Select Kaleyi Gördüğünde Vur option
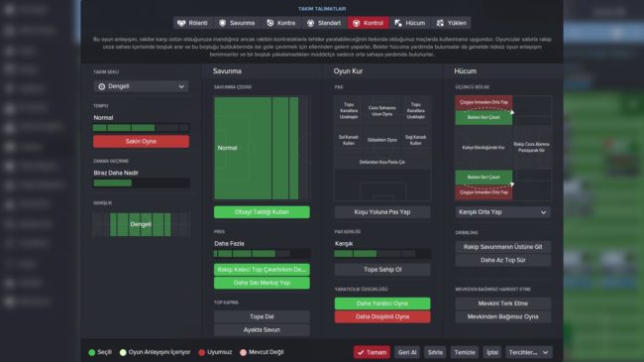 tap(483, 147)
